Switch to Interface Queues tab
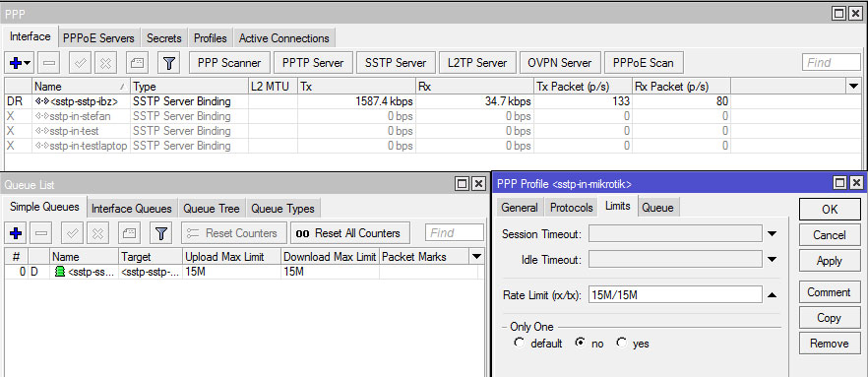Image resolution: width=868 pixels, height=377 pixels. click(x=132, y=209)
